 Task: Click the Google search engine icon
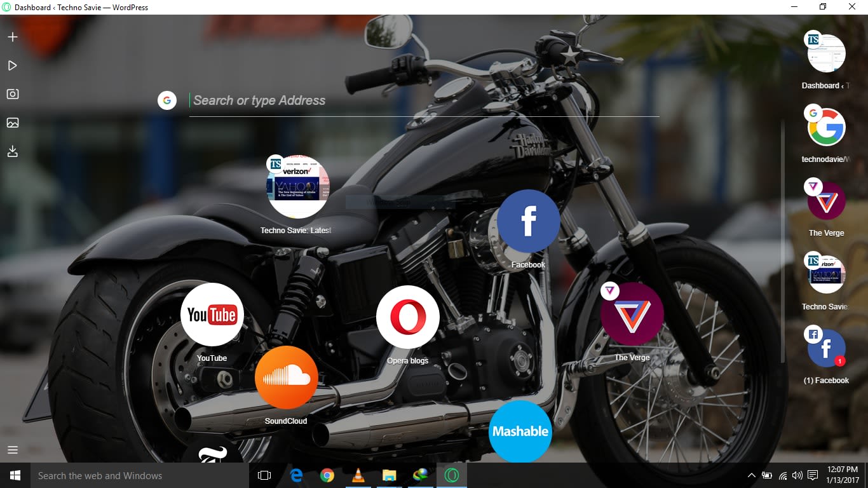click(x=167, y=100)
